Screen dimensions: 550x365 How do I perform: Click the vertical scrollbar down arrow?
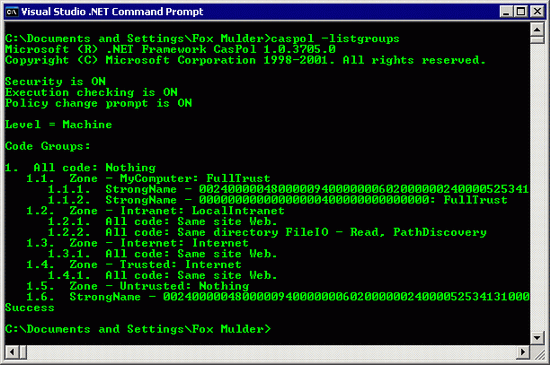[537, 338]
